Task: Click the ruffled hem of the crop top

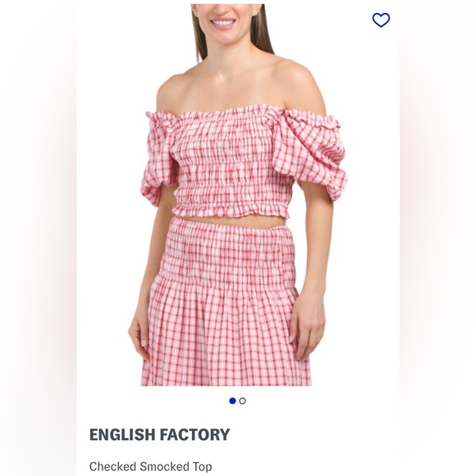Action: pos(231,210)
